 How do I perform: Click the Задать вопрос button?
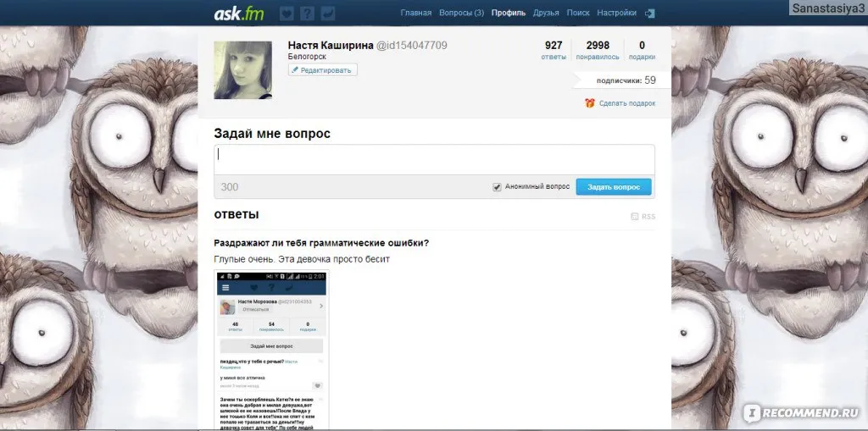614,187
